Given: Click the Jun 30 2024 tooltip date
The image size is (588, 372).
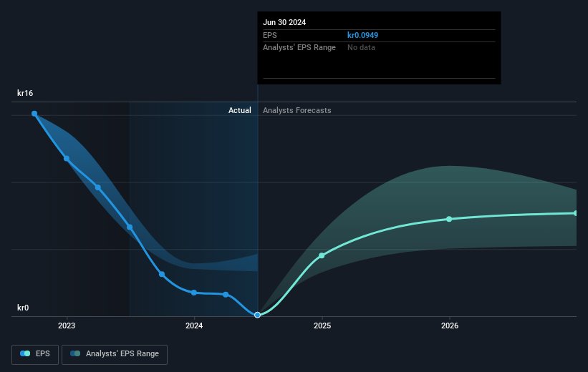Looking at the screenshot, I should click(284, 22).
